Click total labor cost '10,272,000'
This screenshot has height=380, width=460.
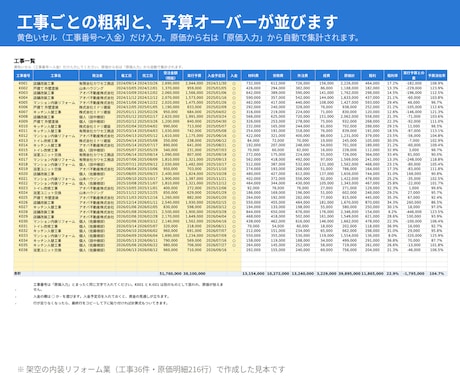coord(278,274)
